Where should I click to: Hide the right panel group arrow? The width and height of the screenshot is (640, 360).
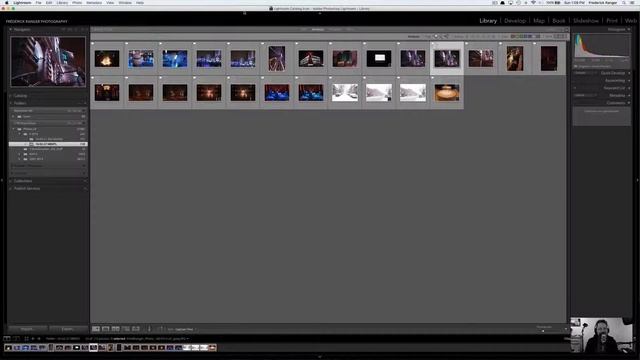638,180
